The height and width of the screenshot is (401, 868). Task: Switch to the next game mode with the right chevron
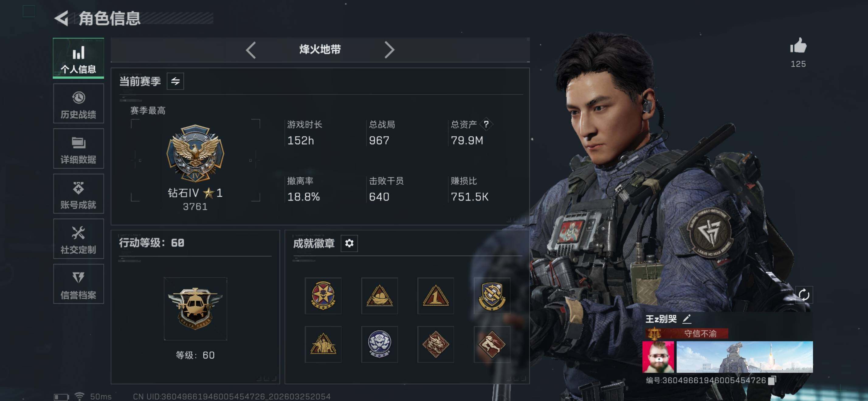pyautogui.click(x=389, y=50)
